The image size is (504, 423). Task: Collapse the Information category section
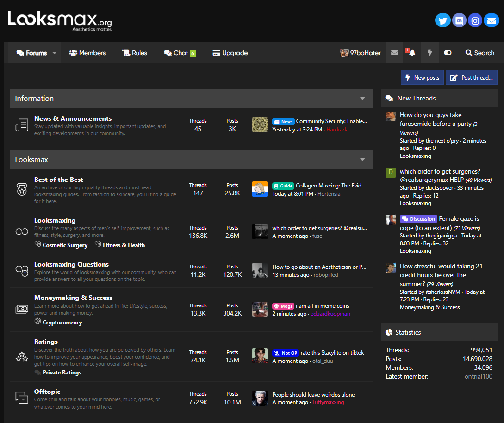363,99
